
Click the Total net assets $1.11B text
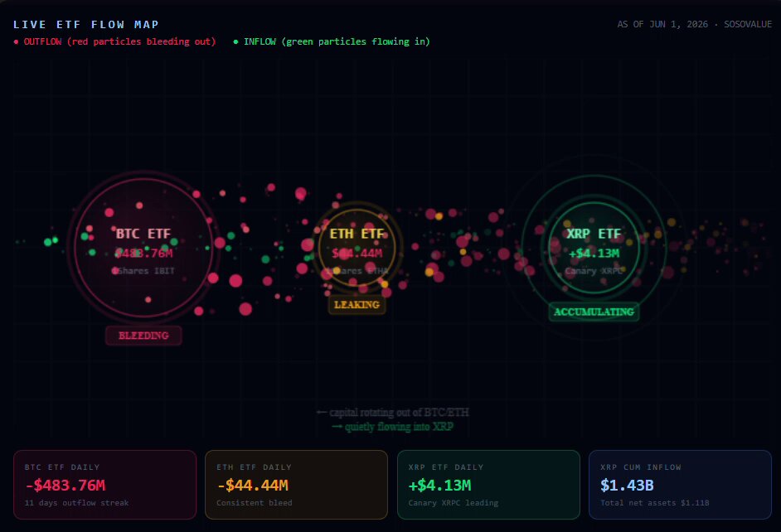click(x=654, y=503)
